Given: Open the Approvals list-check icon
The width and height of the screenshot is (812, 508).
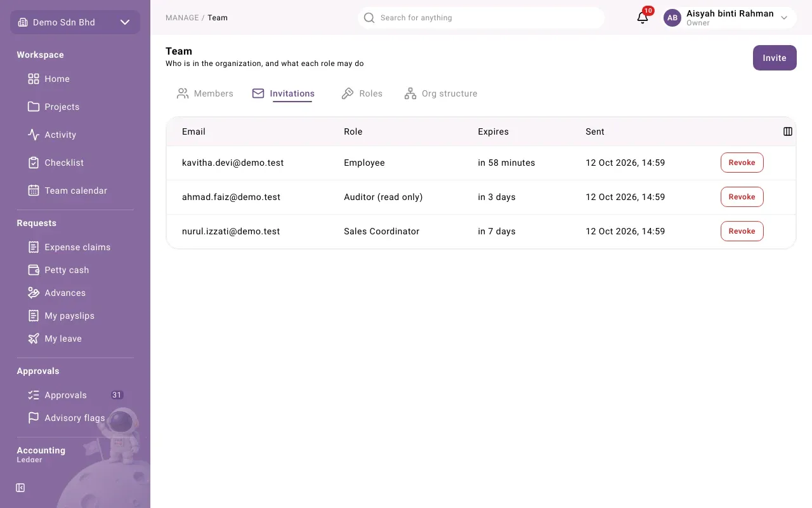Looking at the screenshot, I should click(34, 395).
